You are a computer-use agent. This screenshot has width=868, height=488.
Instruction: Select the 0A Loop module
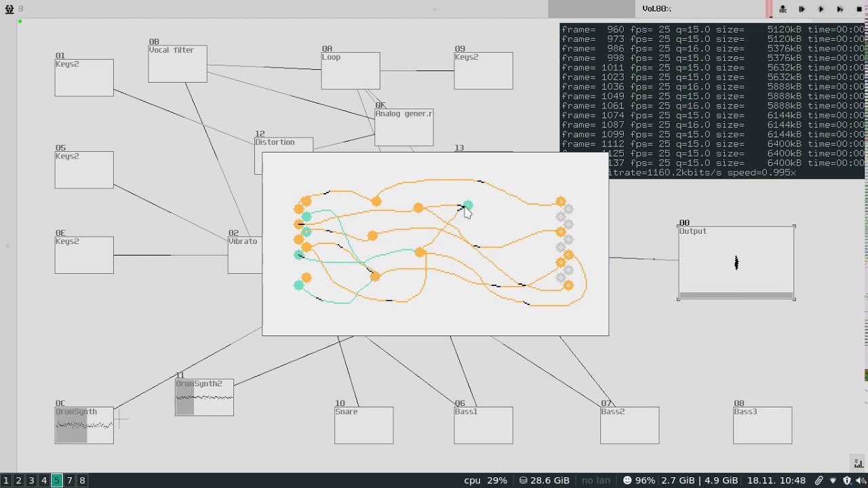(351, 70)
